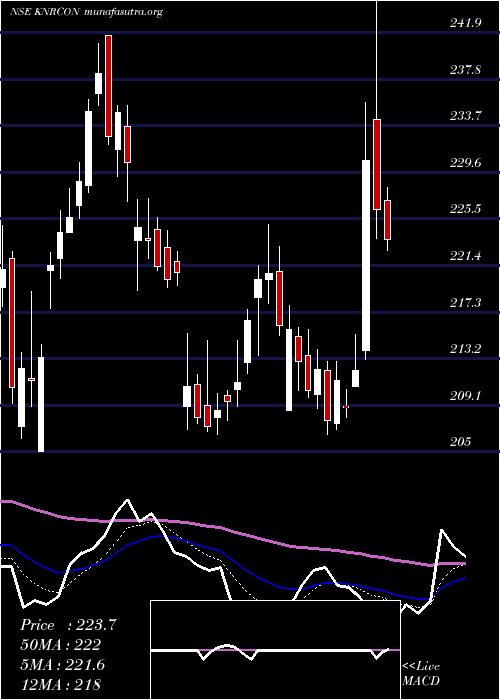Click inside the MACD inset chart box

point(275,650)
